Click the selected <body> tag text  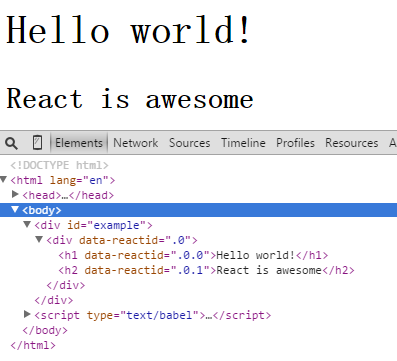pos(42,210)
